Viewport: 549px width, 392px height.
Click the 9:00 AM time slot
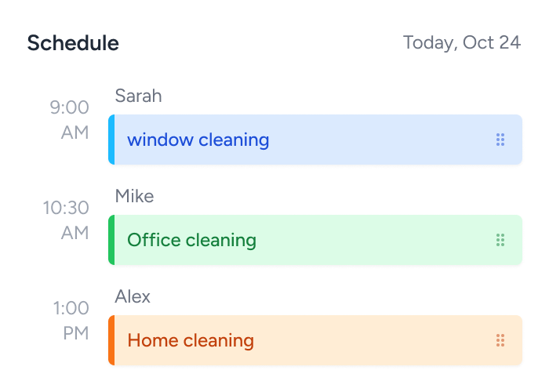(x=70, y=120)
